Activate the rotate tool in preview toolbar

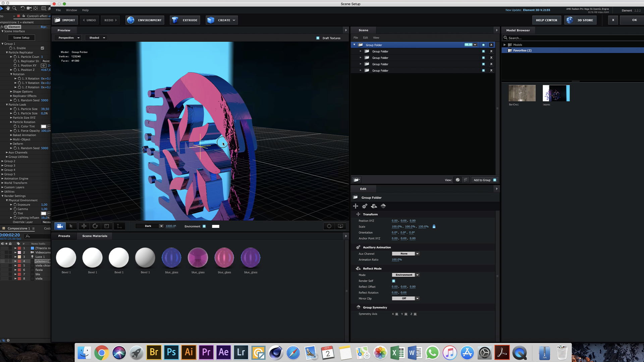(x=95, y=226)
